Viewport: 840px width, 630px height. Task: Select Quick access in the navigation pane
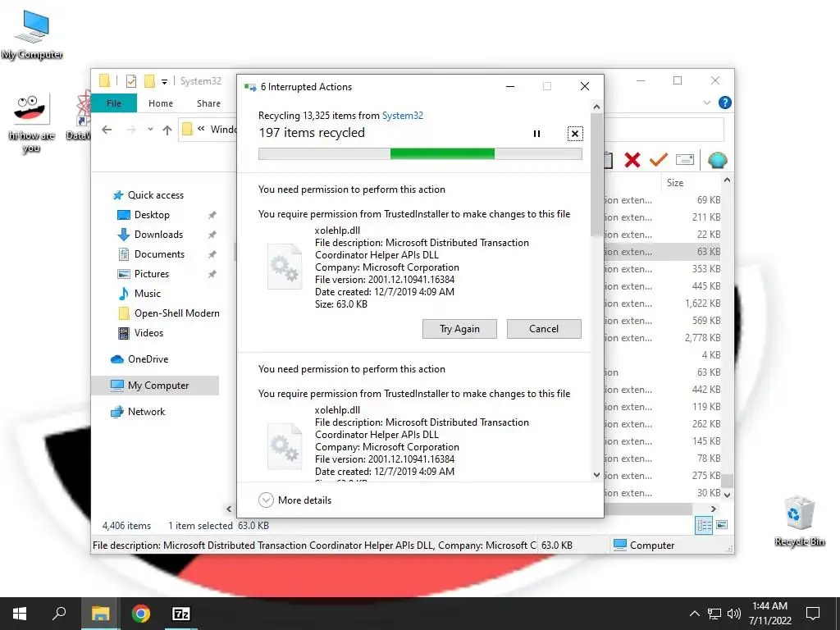155,195
